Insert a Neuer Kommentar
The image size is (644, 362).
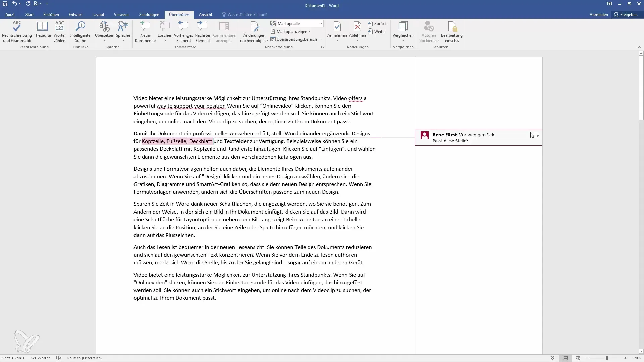click(145, 32)
